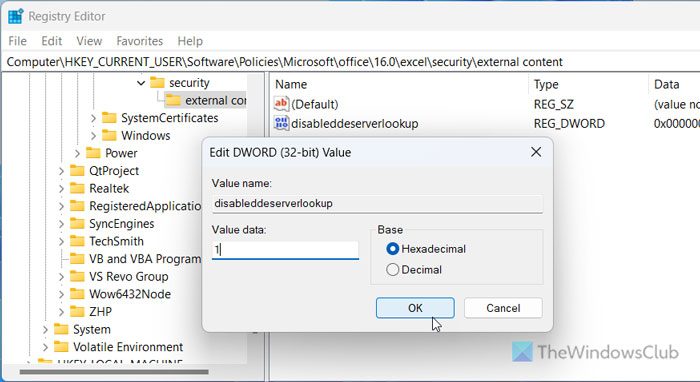Viewport: 700px width, 382px height.
Task: Click the QtProject folder icon
Action: [x=77, y=170]
